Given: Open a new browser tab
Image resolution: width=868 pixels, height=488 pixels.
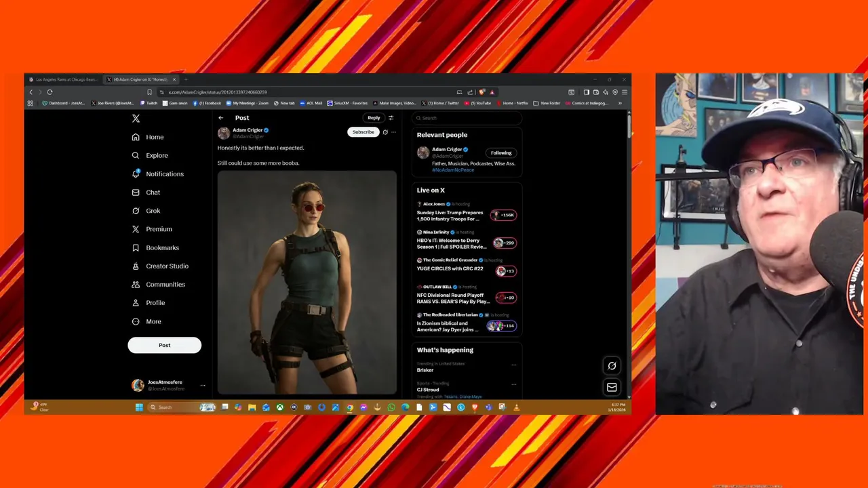Looking at the screenshot, I should 186,79.
